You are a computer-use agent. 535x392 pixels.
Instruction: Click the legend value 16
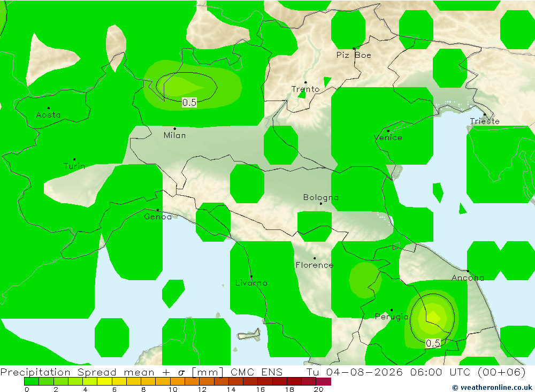pos(261,389)
